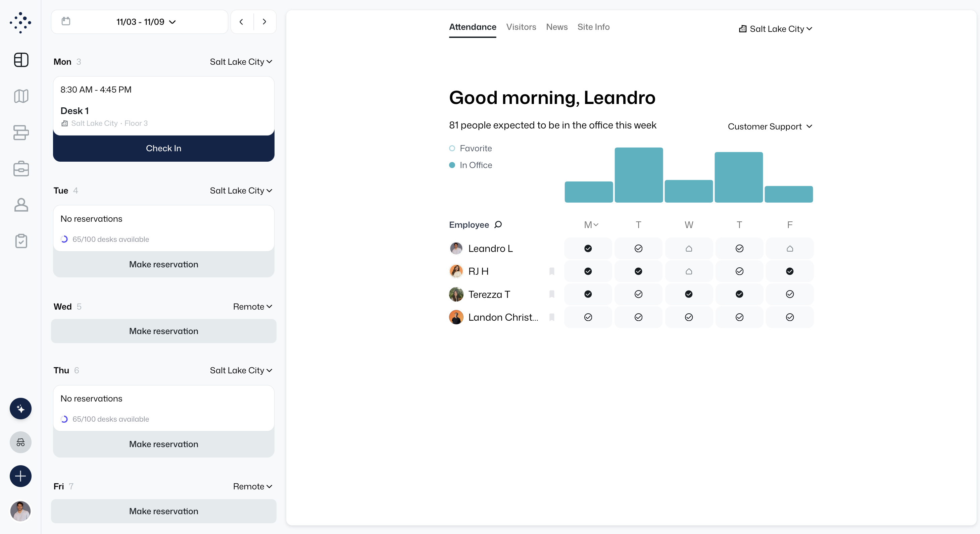
Task: Open the Customer Support team dropdown
Action: [x=770, y=126]
